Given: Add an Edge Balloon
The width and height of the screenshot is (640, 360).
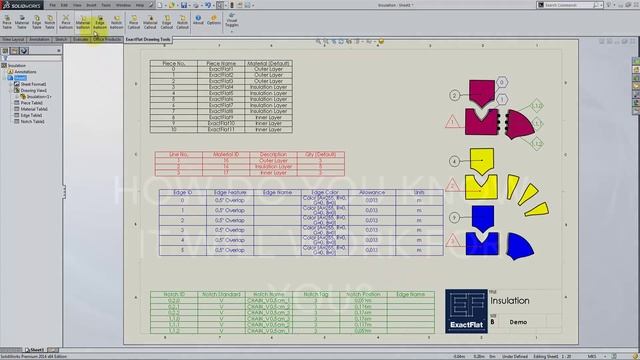Looking at the screenshot, I should point(100,22).
